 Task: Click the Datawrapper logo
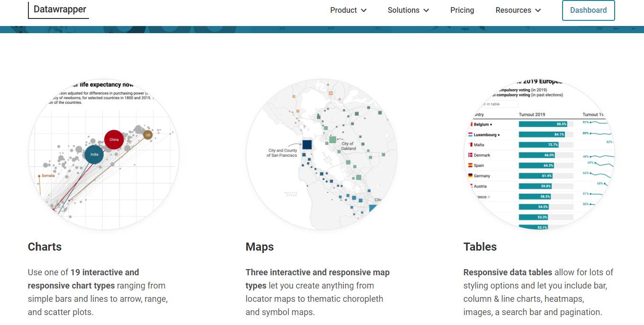point(60,9)
